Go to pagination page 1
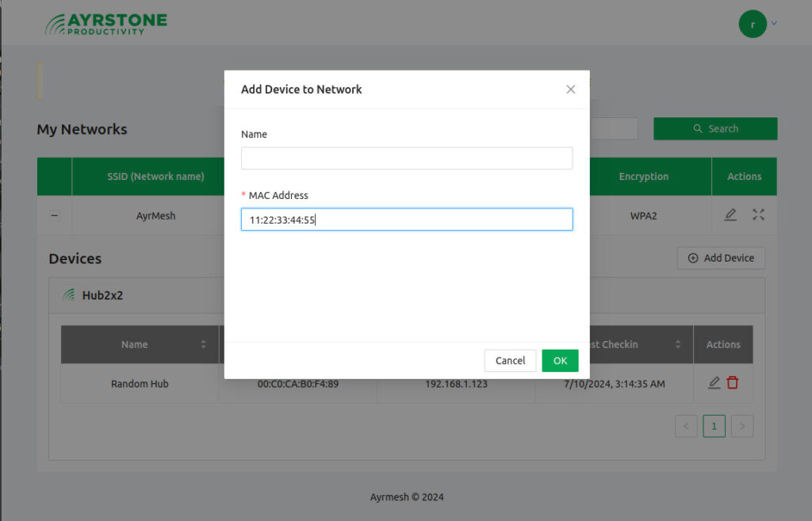This screenshot has height=521, width=812. pyautogui.click(x=714, y=426)
